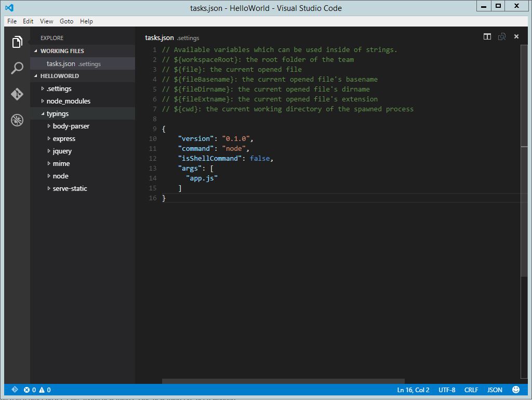Viewport: 532px width, 400px height.
Task: Open the Git source control view
Action: (x=17, y=94)
